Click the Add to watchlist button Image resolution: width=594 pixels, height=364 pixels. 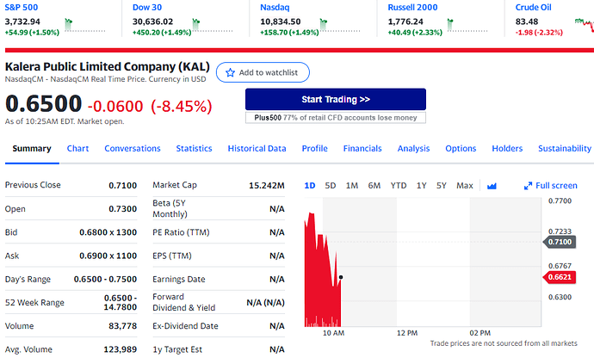point(263,72)
